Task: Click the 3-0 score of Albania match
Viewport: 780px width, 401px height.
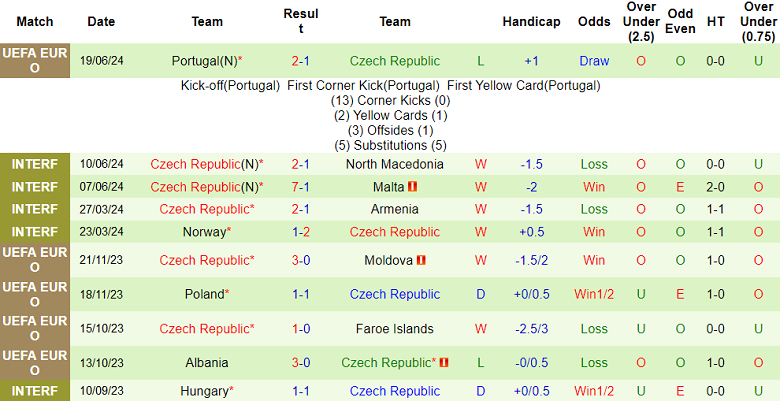Action: (301, 362)
